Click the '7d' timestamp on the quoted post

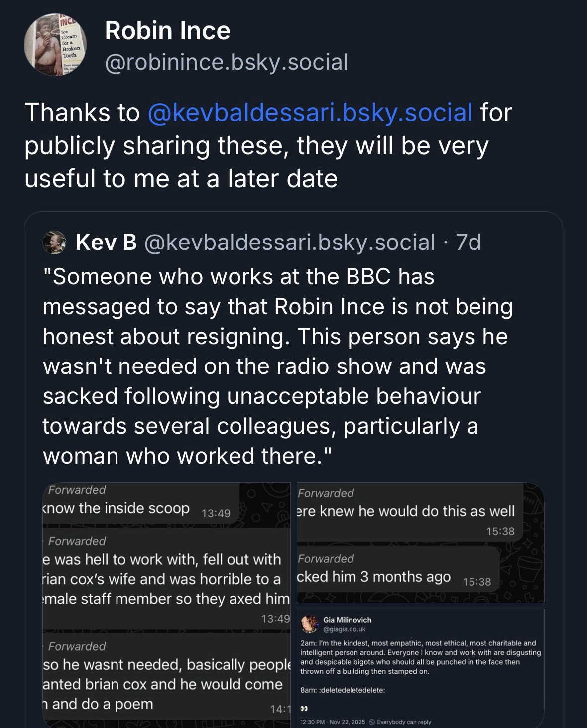click(x=468, y=243)
